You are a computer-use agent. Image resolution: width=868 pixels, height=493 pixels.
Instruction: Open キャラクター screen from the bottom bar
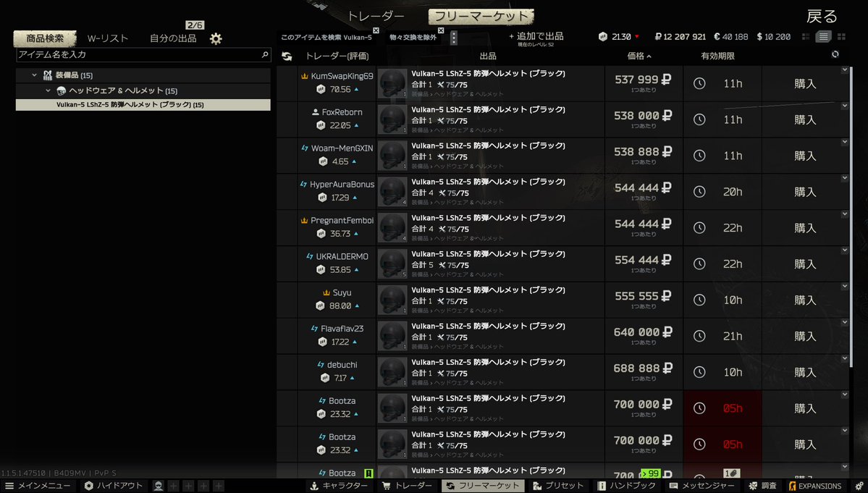(339, 486)
